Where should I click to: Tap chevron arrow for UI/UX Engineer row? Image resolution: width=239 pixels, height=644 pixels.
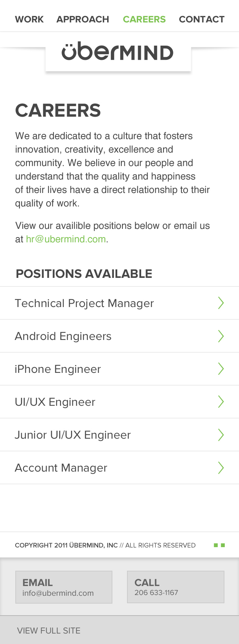[221, 402]
